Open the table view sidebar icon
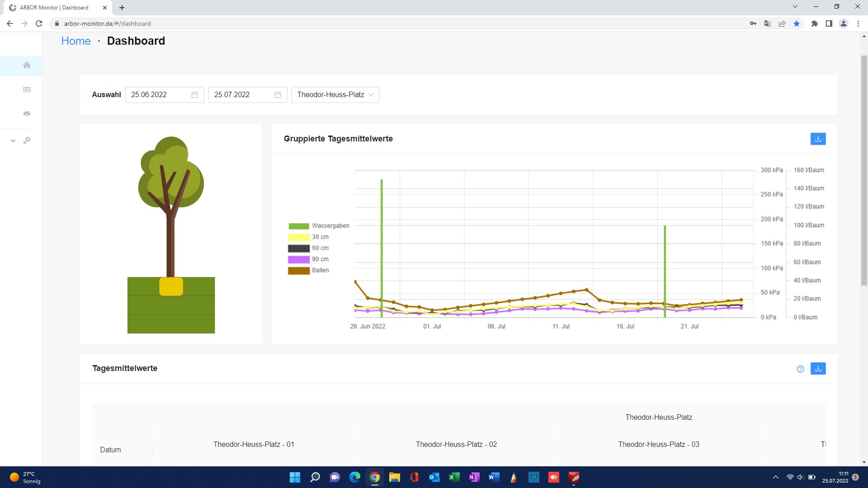 (x=27, y=89)
